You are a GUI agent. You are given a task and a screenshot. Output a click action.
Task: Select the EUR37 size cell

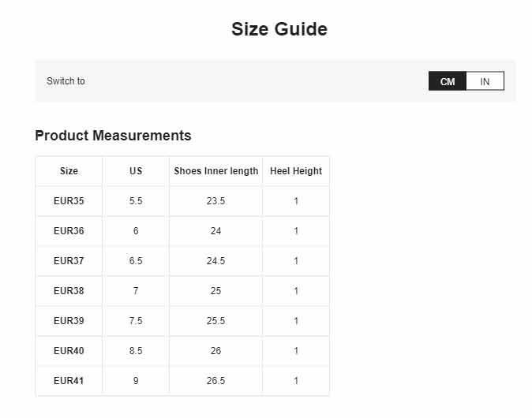[x=69, y=261]
